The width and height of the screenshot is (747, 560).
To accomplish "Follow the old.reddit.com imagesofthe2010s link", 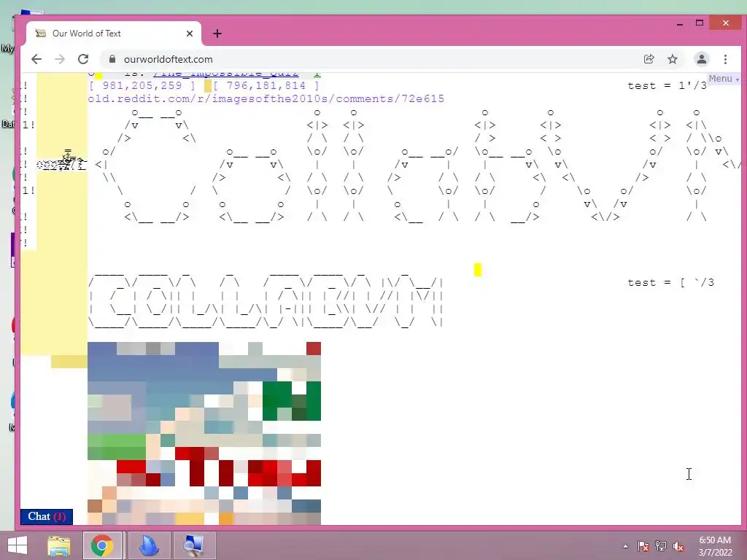I will [266, 98].
